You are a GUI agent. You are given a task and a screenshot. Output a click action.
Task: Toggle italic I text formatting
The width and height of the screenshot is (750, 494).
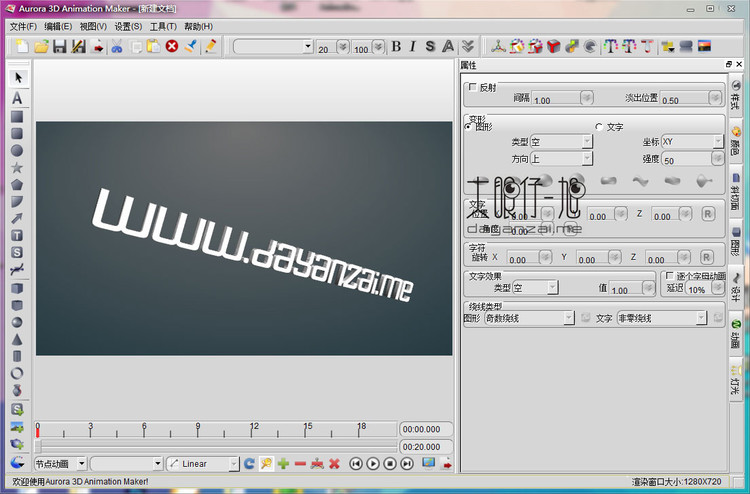[412, 46]
